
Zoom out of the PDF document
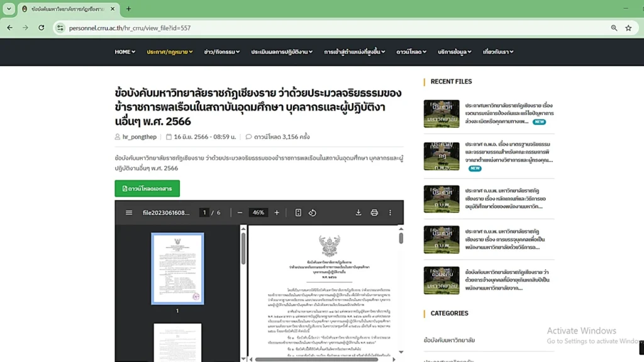pyautogui.click(x=240, y=212)
